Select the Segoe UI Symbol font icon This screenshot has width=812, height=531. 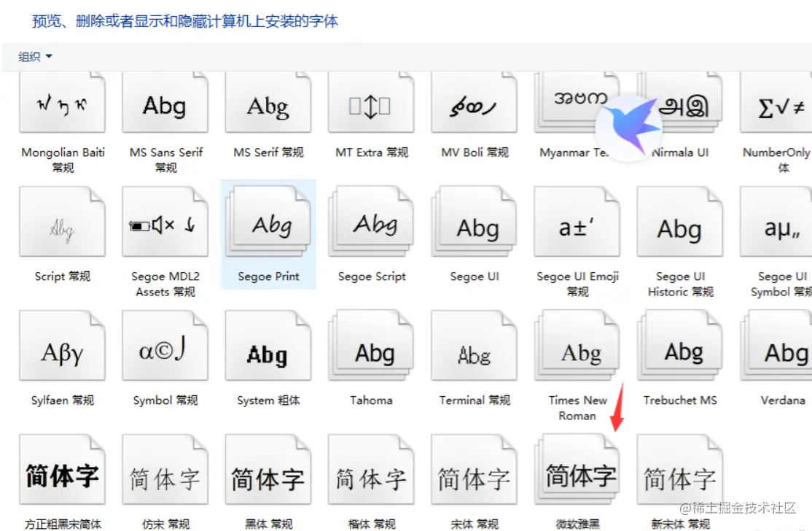tap(776, 222)
